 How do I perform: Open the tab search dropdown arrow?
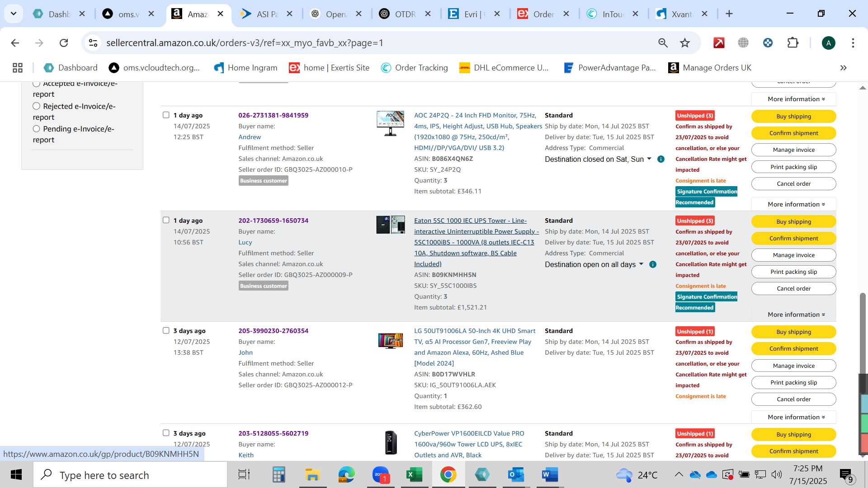point(14,14)
